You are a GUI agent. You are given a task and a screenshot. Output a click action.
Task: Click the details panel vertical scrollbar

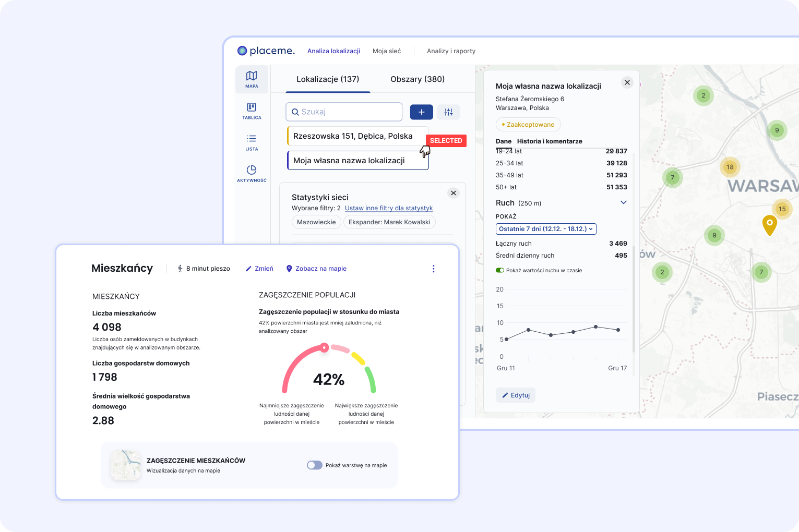[x=634, y=298]
